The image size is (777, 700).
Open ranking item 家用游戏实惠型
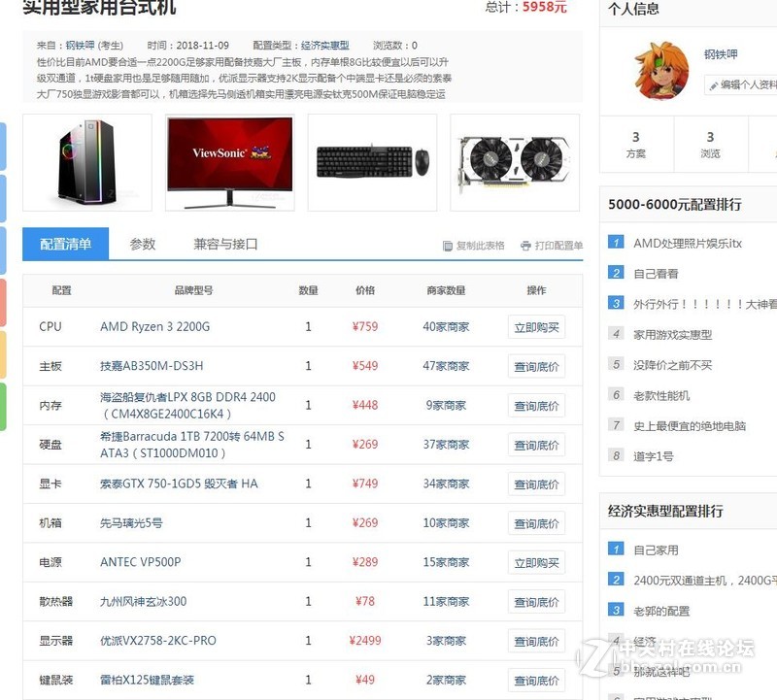coord(672,335)
